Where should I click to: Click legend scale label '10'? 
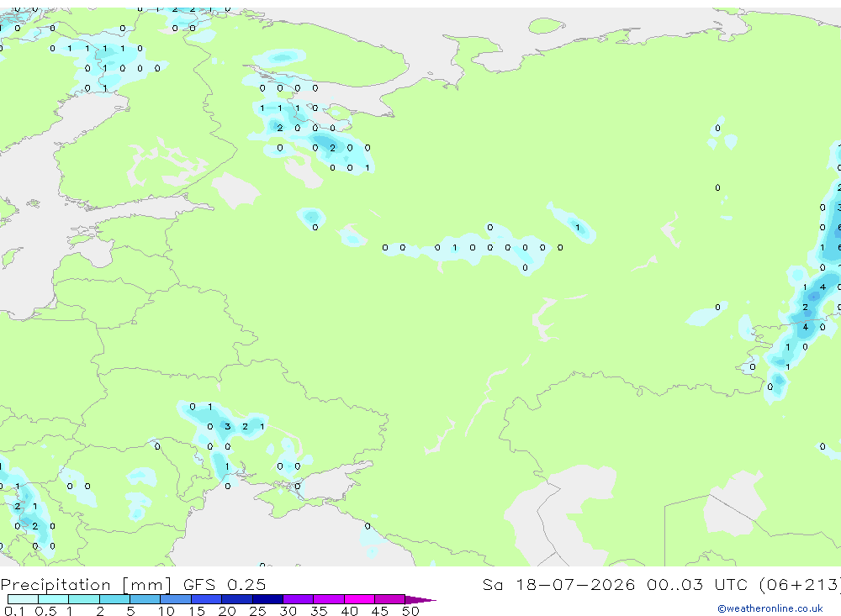[167, 611]
